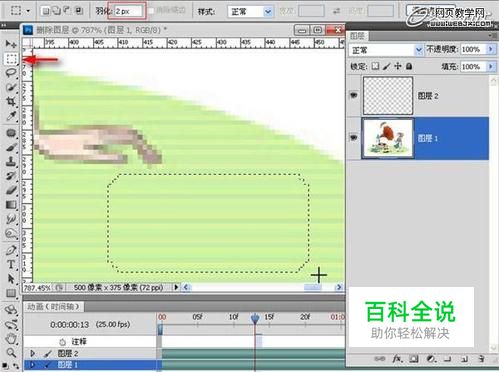Select the Hand tool
The image size is (499, 372).
pyautogui.click(x=11, y=339)
